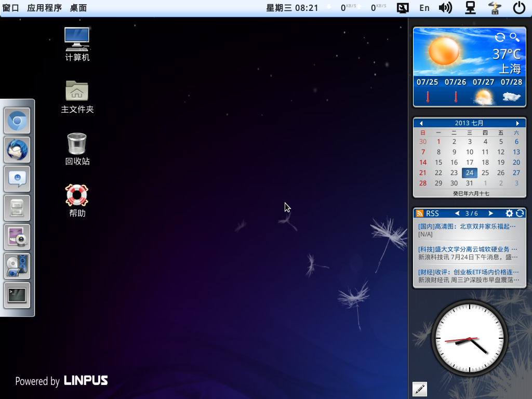532x399 pixels.
Task: Click the pencil edit widgets icon
Action: tap(420, 389)
